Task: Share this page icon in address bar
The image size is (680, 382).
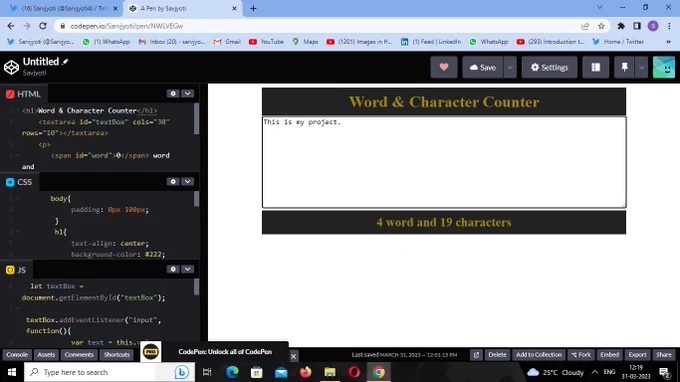Action: click(x=585, y=26)
